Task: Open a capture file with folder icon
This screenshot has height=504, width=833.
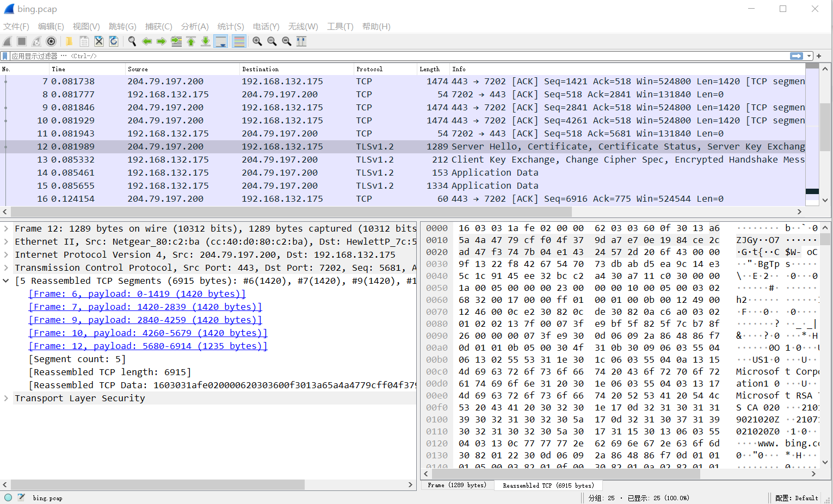Action: 69,41
